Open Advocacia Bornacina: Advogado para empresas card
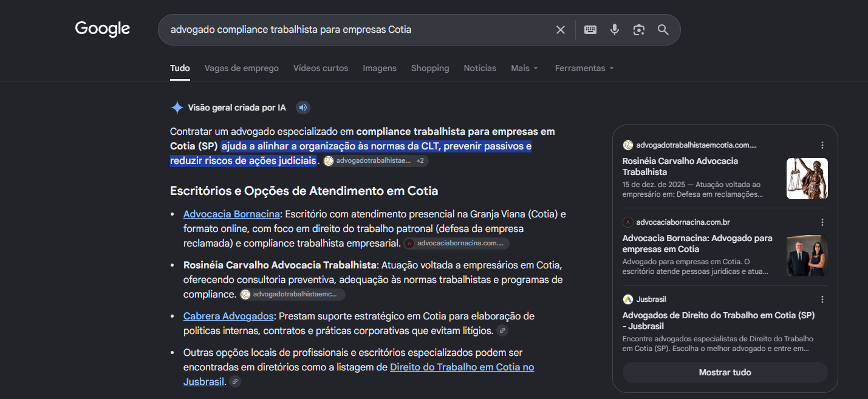 697,244
